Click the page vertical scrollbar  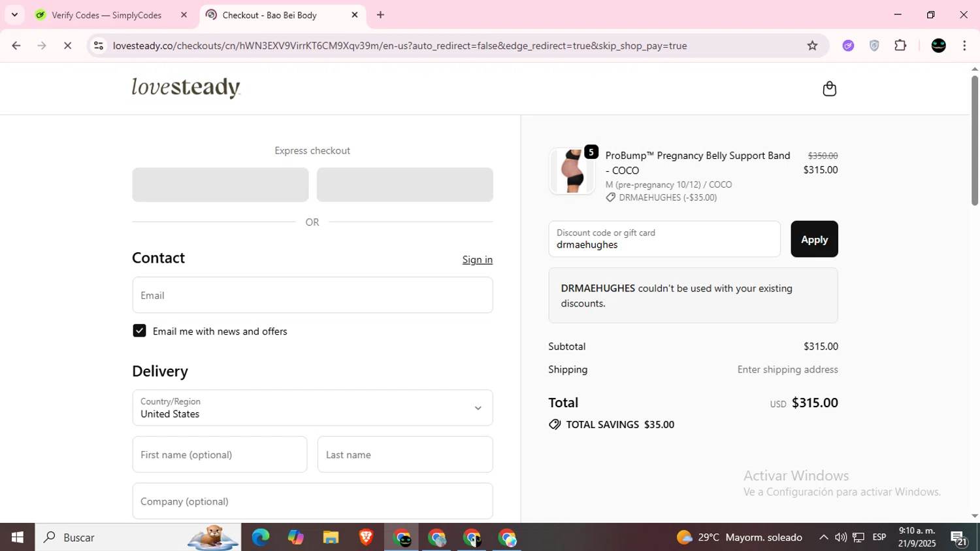tap(974, 141)
